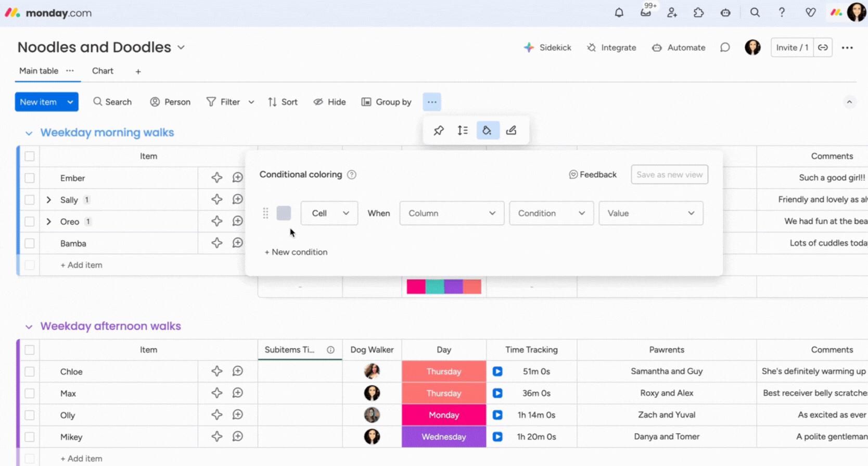
Task: Open the Column dropdown
Action: click(x=451, y=213)
